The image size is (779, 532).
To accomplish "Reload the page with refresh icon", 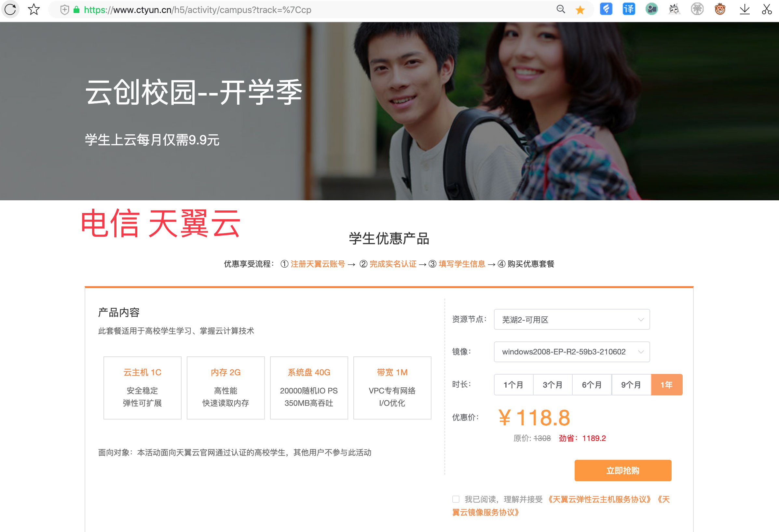I will [10, 9].
